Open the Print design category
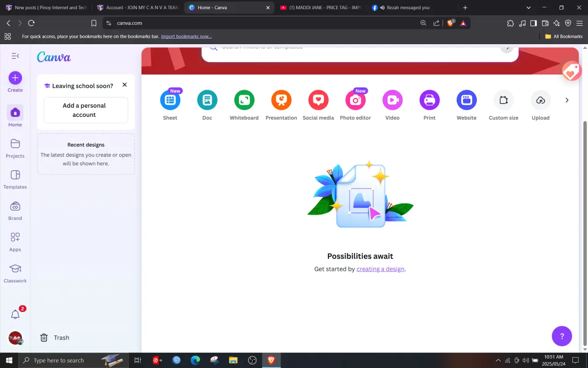This screenshot has height=368, width=588. pos(430,100)
